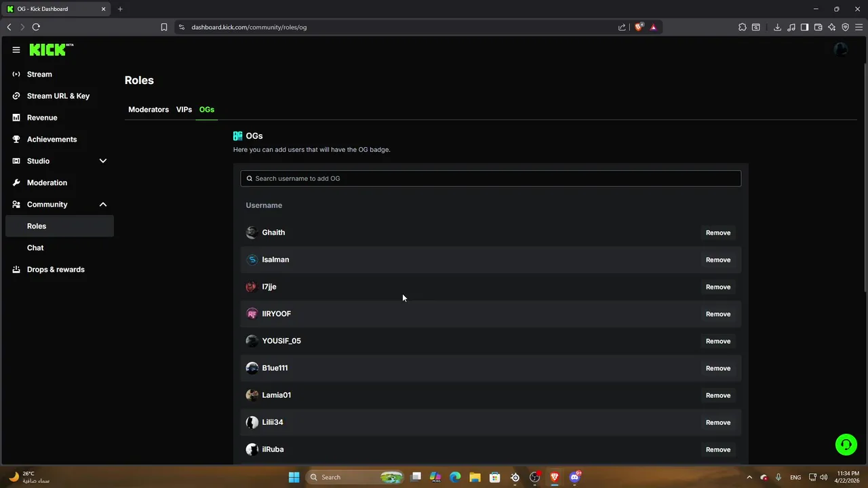The width and height of the screenshot is (868, 488).
Task: Remove Lamia01 from OGs
Action: click(718, 395)
